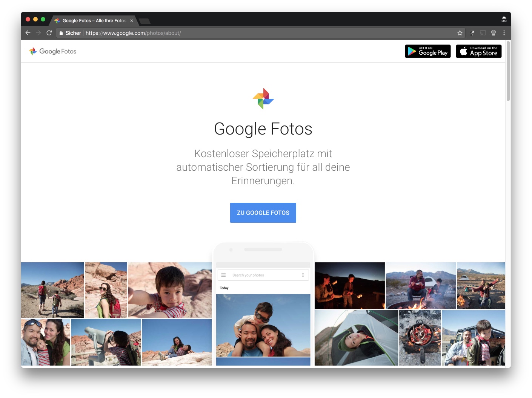This screenshot has height=398, width=532.
Task: Open photo of child using viewfinder binoculars
Action: (x=106, y=342)
